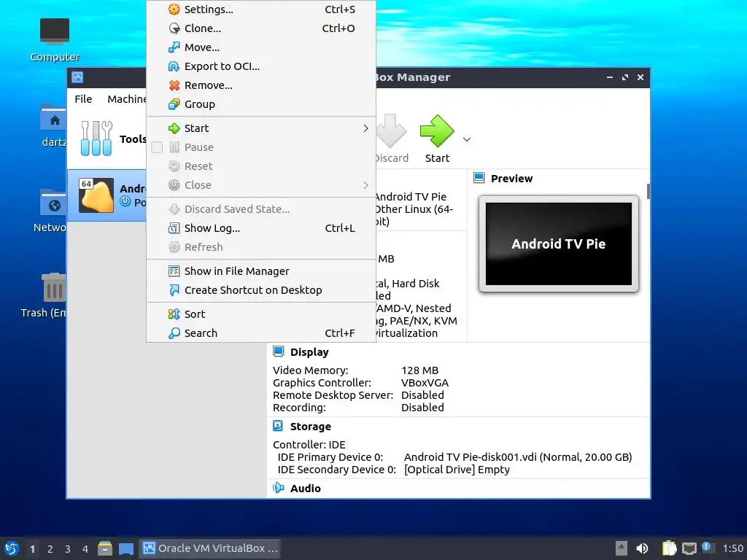Toggle the Pause checkbox in menu

click(x=157, y=147)
